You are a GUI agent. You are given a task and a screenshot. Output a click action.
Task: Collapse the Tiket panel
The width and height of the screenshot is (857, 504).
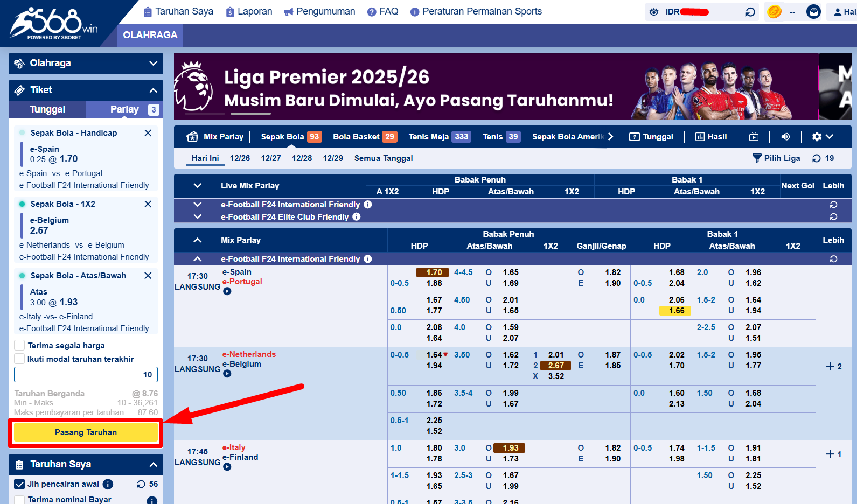pos(154,90)
